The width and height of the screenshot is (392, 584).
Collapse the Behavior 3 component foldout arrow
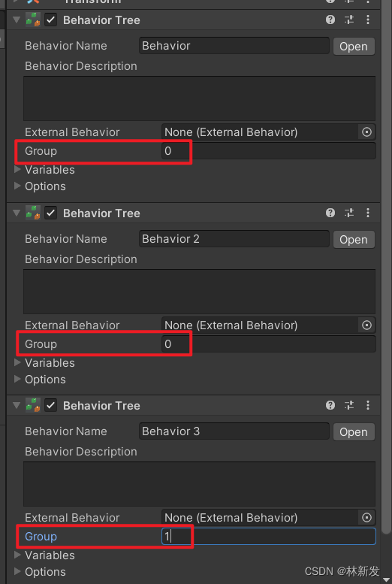[x=17, y=405]
